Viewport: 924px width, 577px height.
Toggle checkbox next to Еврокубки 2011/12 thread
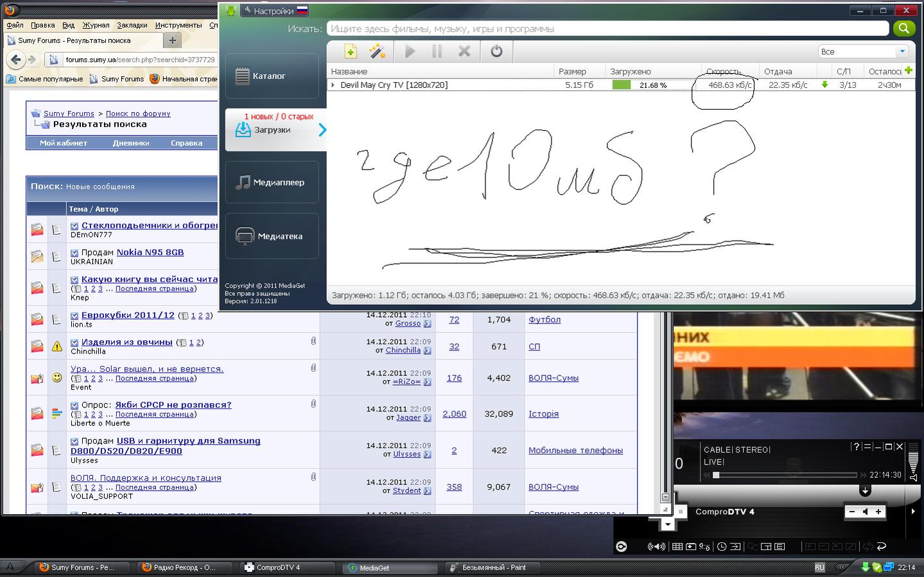click(74, 316)
